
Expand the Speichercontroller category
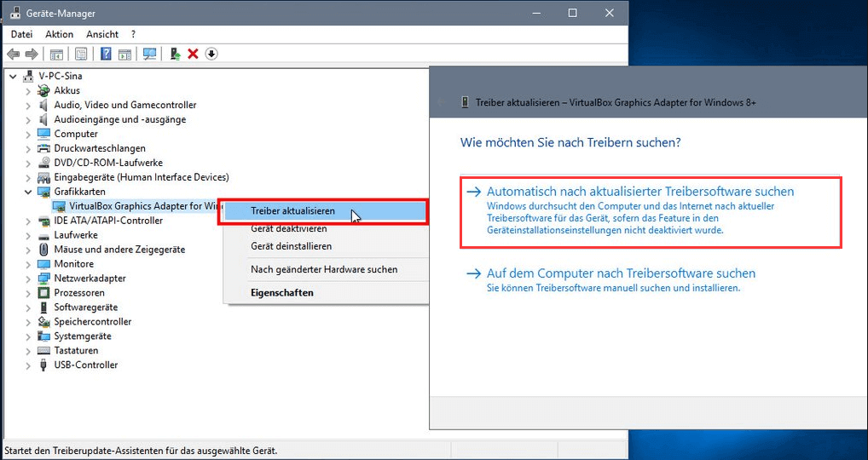click(27, 322)
